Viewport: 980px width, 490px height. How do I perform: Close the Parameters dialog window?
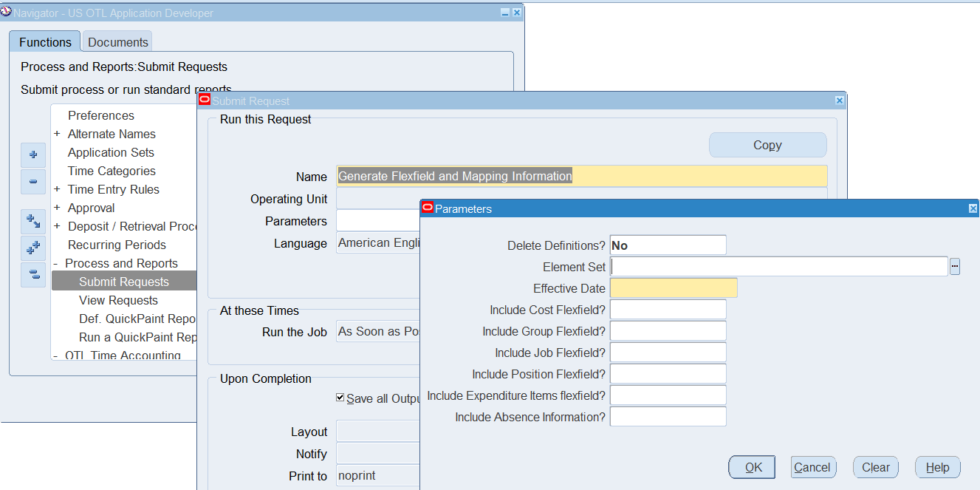pos(973,209)
